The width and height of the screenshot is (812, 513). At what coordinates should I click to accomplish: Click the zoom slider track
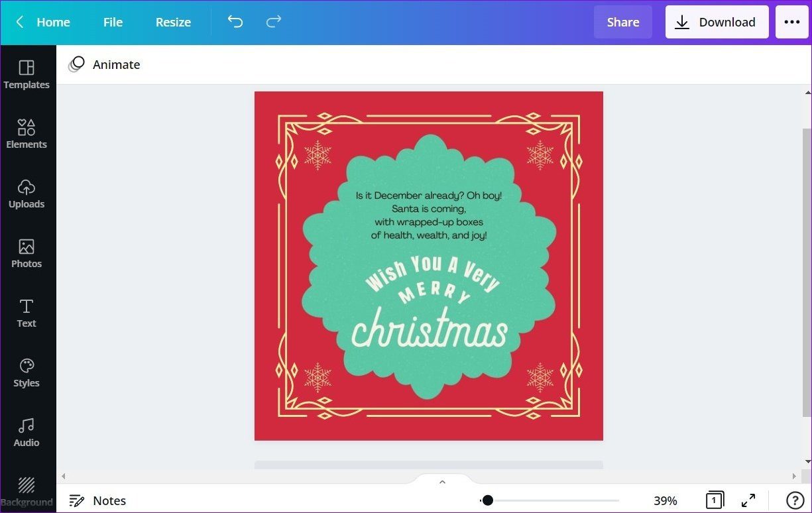pos(550,500)
